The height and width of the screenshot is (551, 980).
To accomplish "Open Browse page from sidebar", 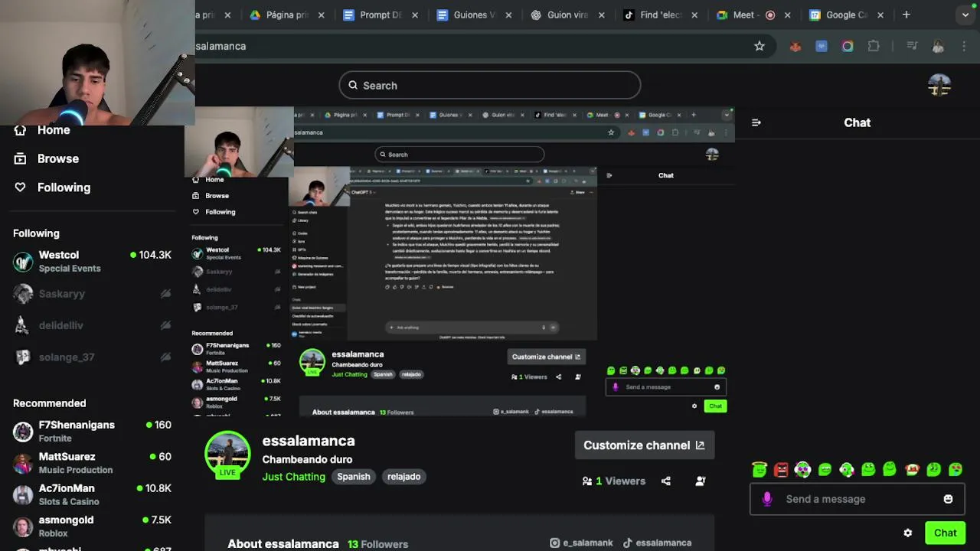I will pyautogui.click(x=58, y=158).
